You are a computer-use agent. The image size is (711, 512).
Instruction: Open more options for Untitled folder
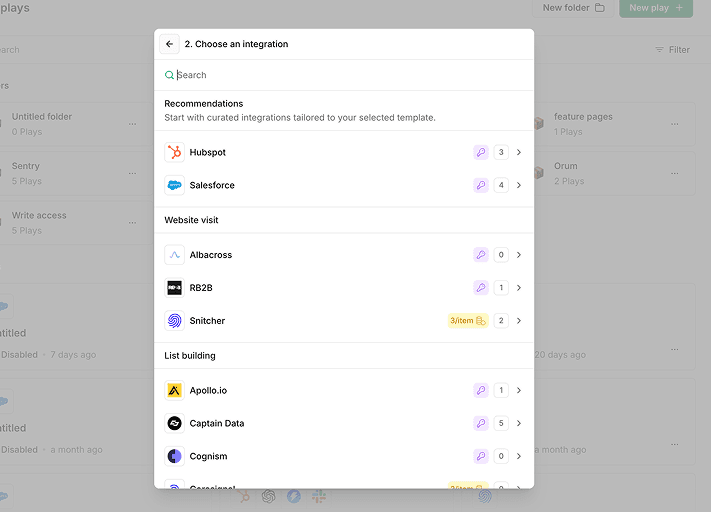coord(132,124)
